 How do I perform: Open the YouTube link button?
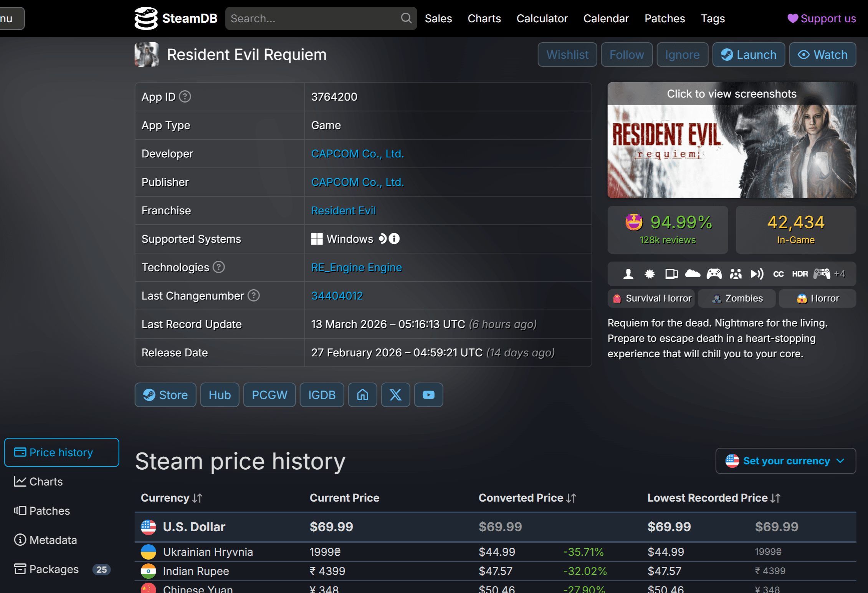pyautogui.click(x=429, y=395)
